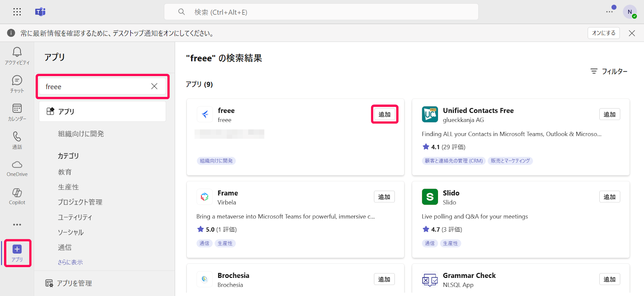This screenshot has width=644, height=296.
Task: Click the Microsoft Teams logo icon
Action: pyautogui.click(x=40, y=12)
